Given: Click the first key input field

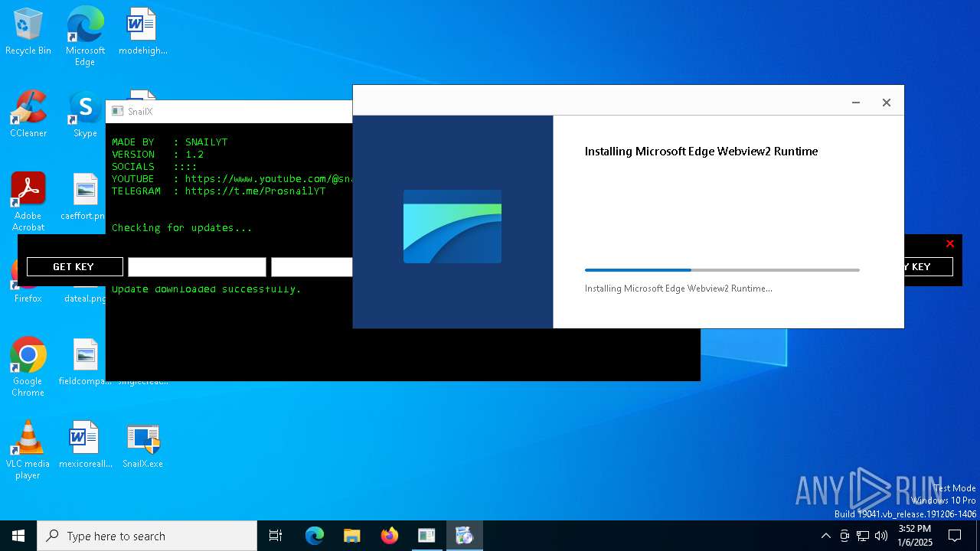Looking at the screenshot, I should tap(197, 266).
